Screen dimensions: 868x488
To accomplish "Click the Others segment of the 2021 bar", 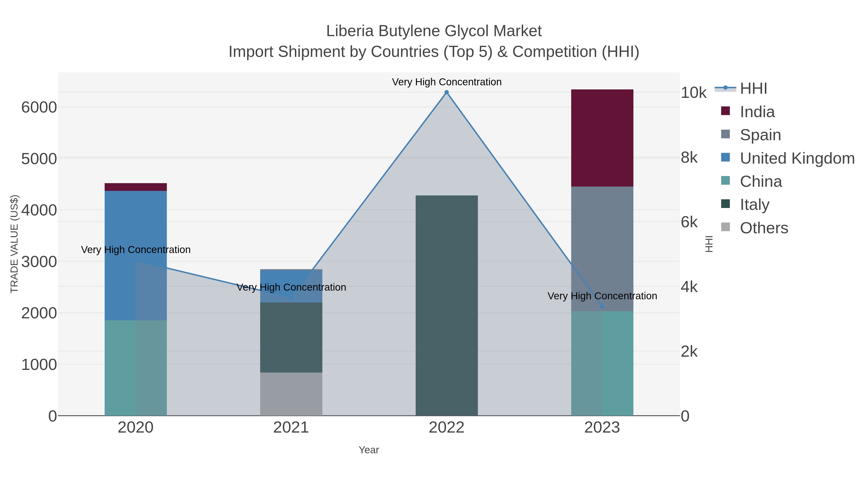I will click(x=291, y=394).
